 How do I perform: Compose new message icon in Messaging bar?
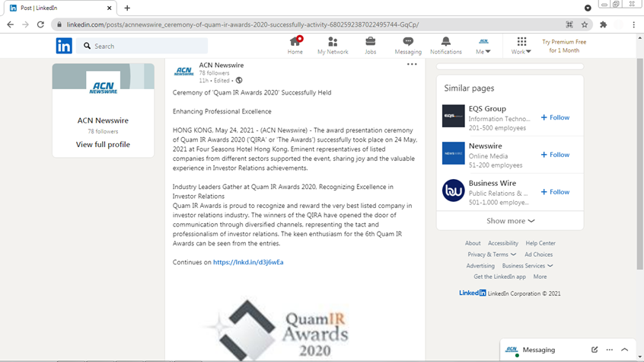coord(595,350)
